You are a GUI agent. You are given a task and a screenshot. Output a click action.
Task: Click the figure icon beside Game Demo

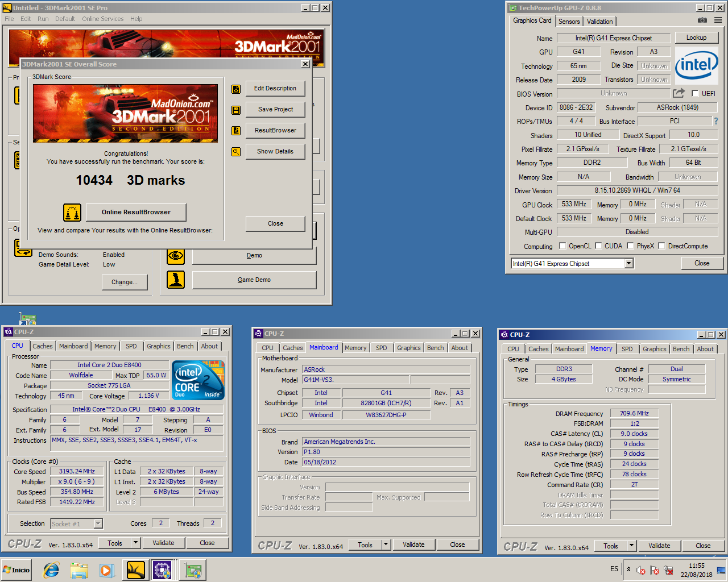[x=176, y=280]
